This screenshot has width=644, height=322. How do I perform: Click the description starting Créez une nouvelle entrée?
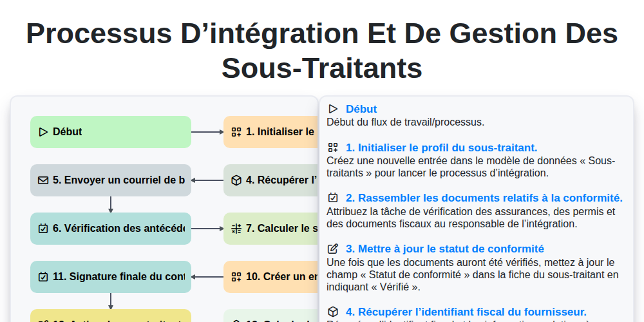coord(471,167)
